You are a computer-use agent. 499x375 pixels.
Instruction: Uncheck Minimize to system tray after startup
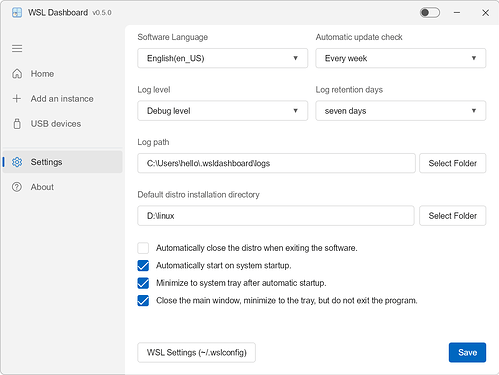(143, 283)
